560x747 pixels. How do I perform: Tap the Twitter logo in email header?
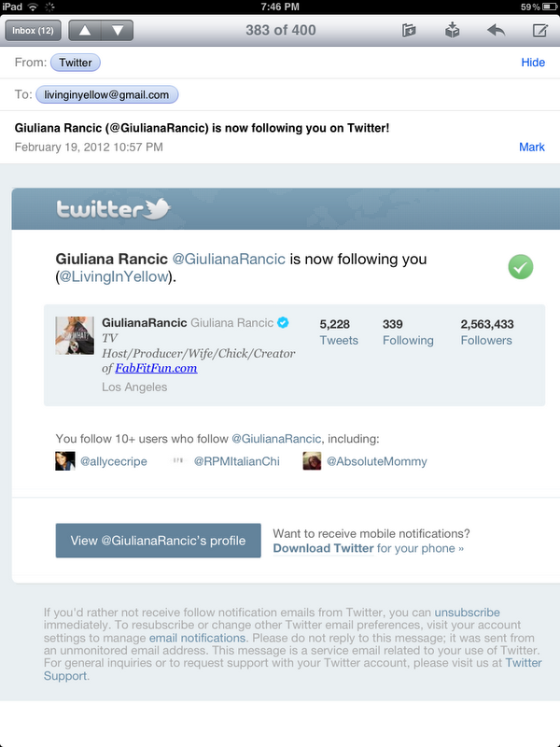113,209
